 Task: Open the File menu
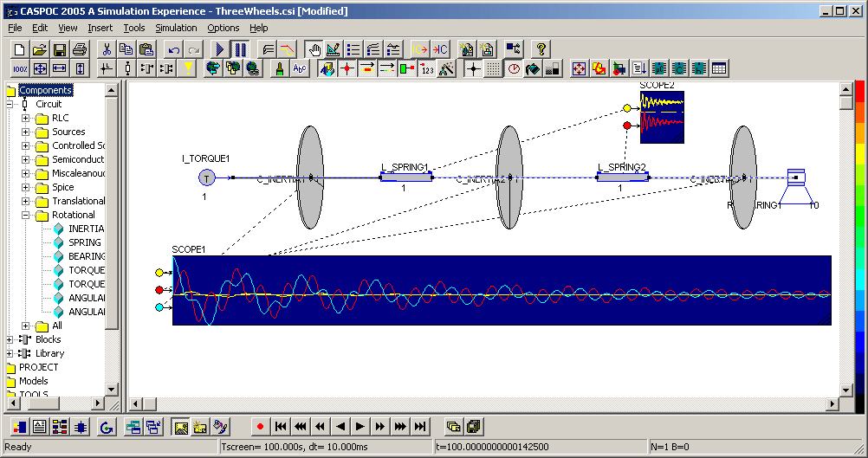click(15, 28)
